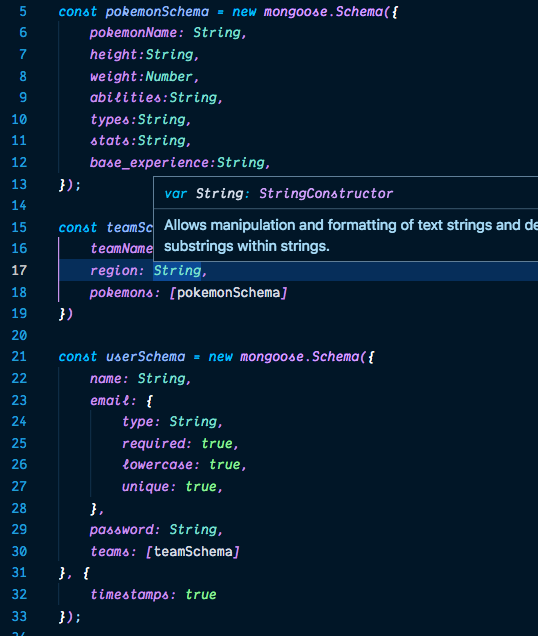Click the pokemons property on line 18
Viewport: 538px width, 636px height.
122,292
